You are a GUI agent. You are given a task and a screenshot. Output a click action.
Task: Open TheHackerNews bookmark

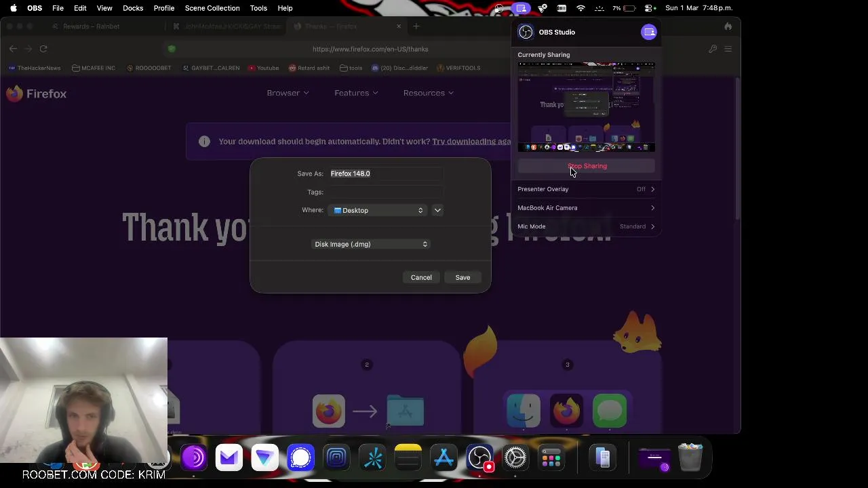35,68
